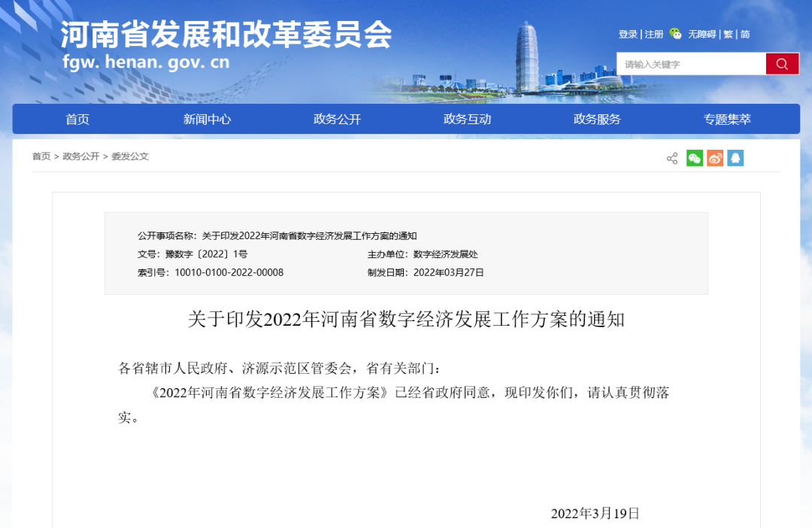812x528 pixels.
Task: Open the 政务互动 navigation tab
Action: click(x=467, y=119)
